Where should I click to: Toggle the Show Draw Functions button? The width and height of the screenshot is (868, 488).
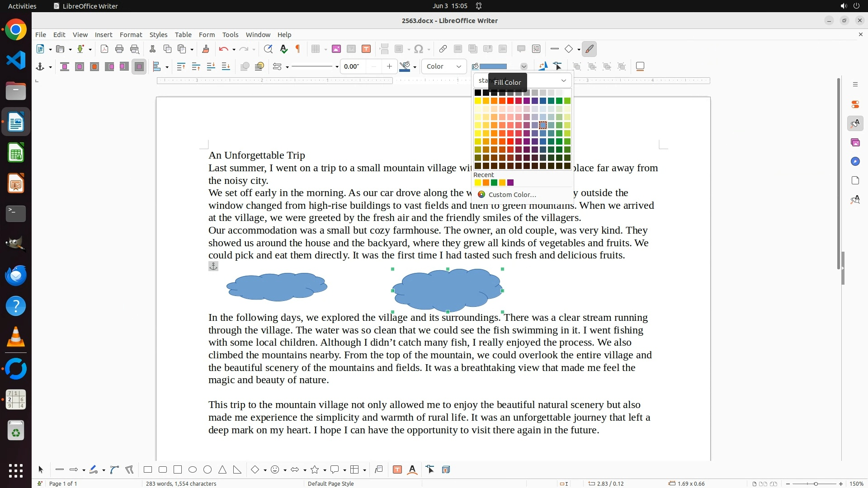tap(589, 49)
